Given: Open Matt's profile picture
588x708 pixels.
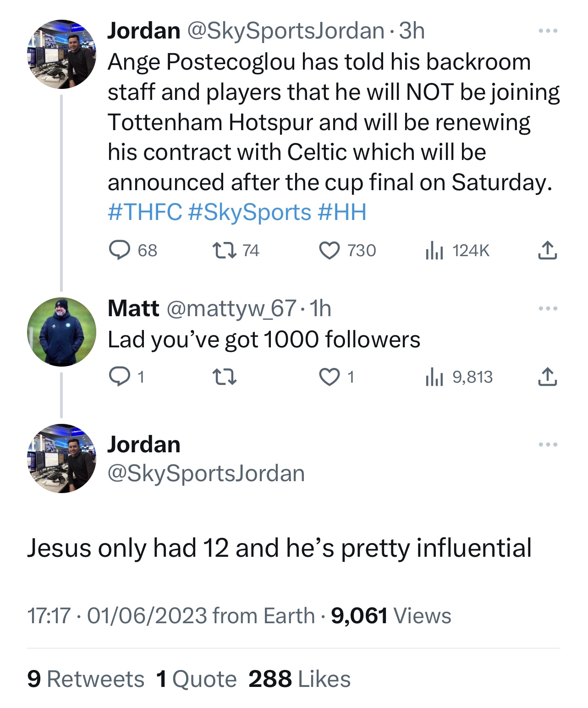Looking at the screenshot, I should (x=62, y=332).
